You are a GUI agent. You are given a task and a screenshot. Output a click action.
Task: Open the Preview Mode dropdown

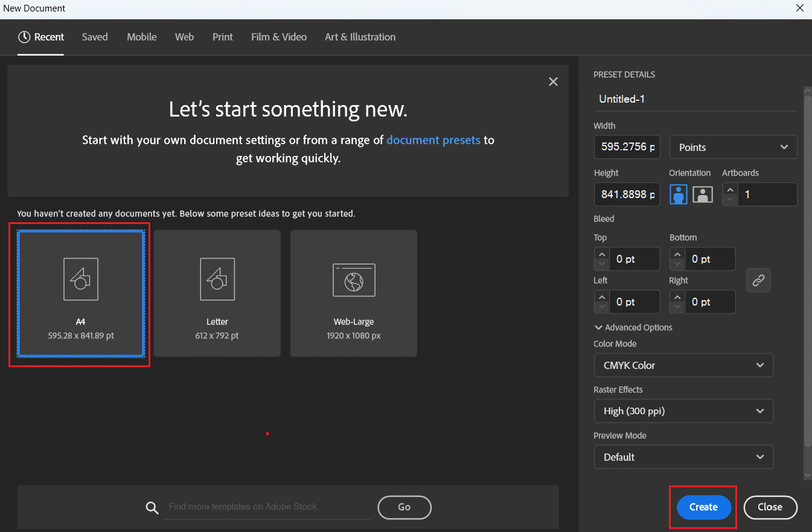click(683, 457)
